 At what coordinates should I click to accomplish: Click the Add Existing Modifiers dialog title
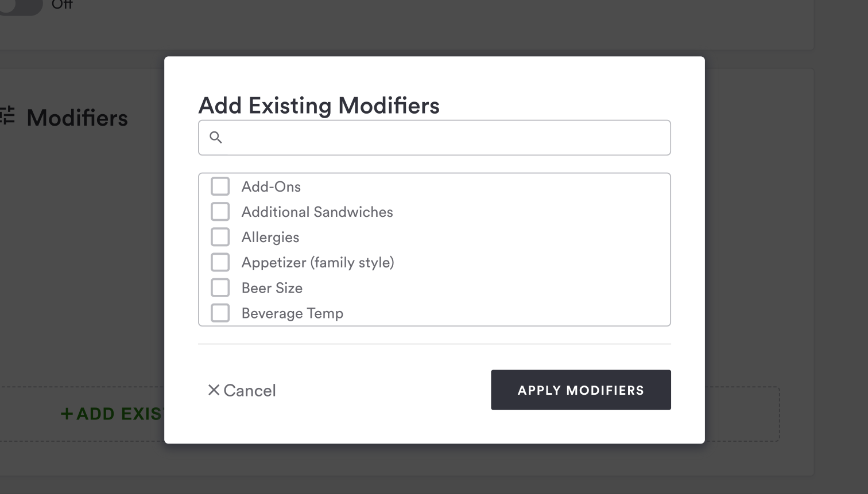click(319, 106)
